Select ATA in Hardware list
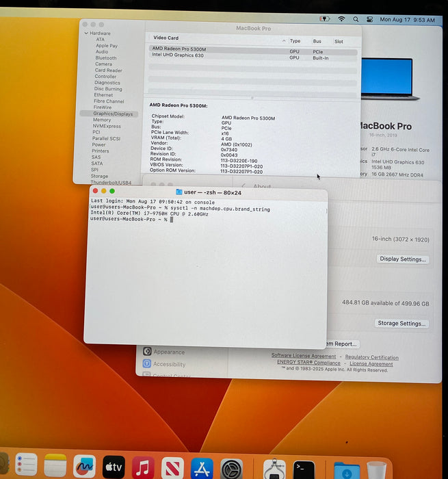This screenshot has width=448, height=479. coord(100,40)
